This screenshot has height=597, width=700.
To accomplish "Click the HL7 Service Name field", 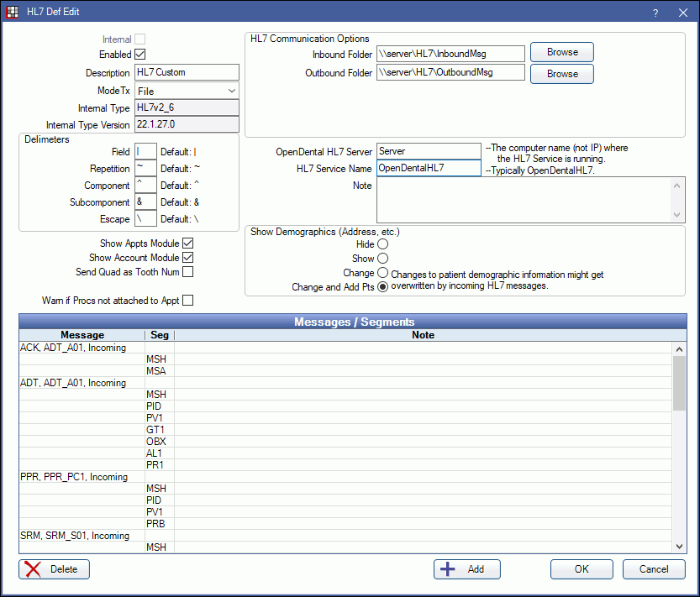I will click(x=429, y=168).
